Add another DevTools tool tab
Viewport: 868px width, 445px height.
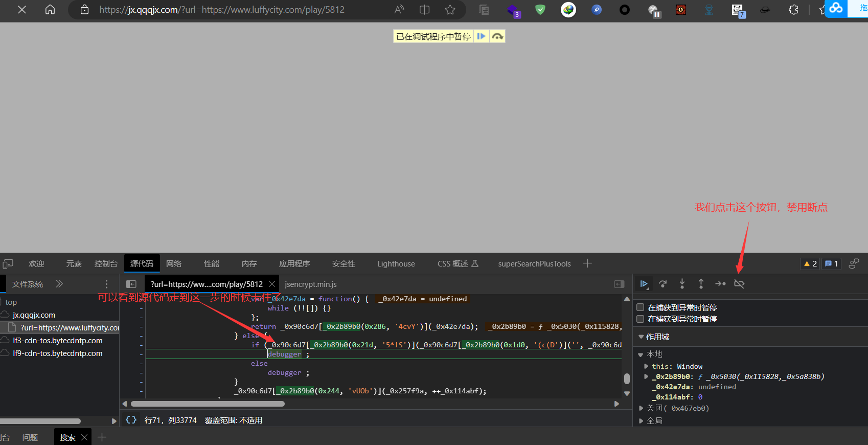587,263
